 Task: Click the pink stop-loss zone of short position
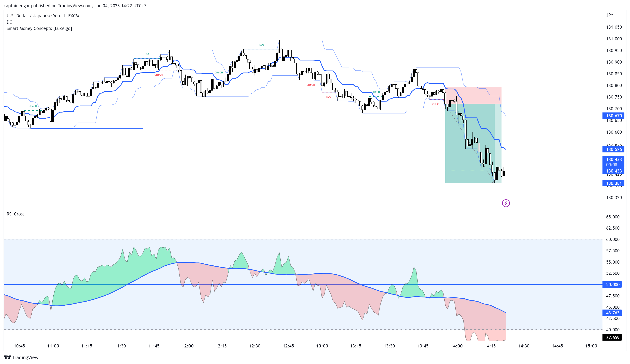pos(473,95)
